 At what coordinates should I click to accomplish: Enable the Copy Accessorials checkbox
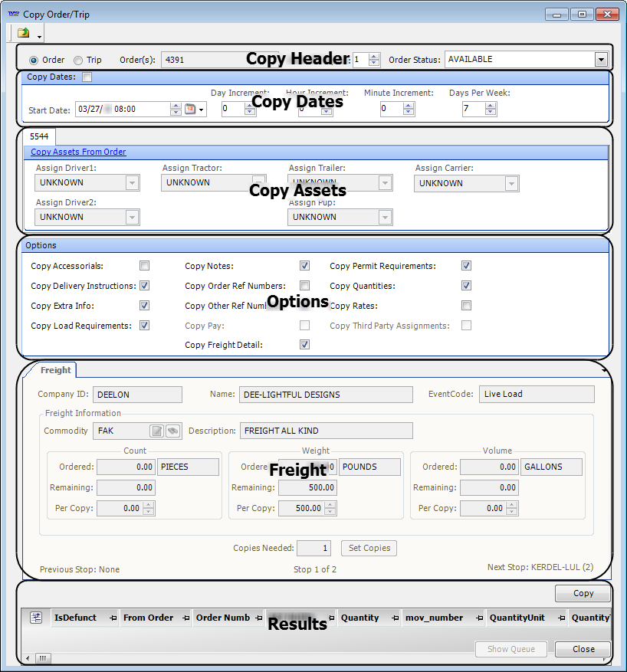point(144,266)
